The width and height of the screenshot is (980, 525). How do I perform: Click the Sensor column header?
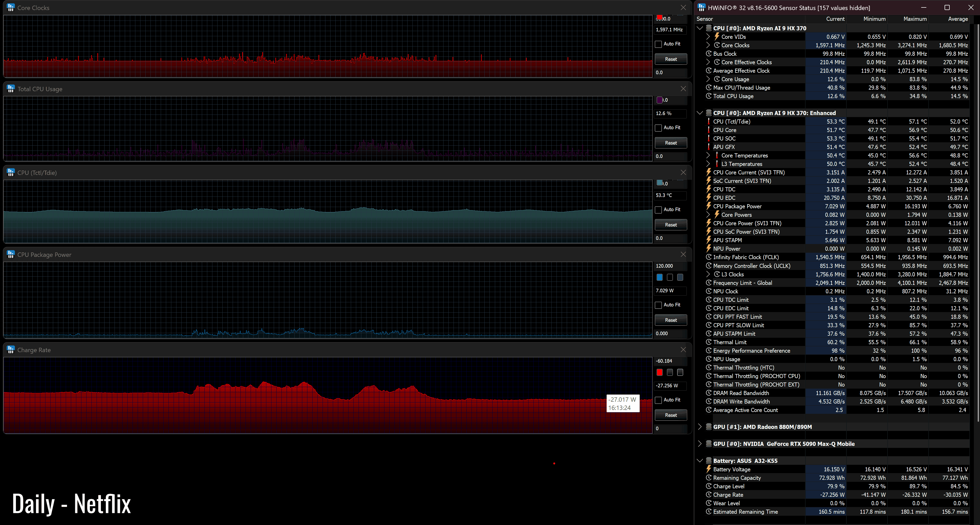tap(704, 19)
